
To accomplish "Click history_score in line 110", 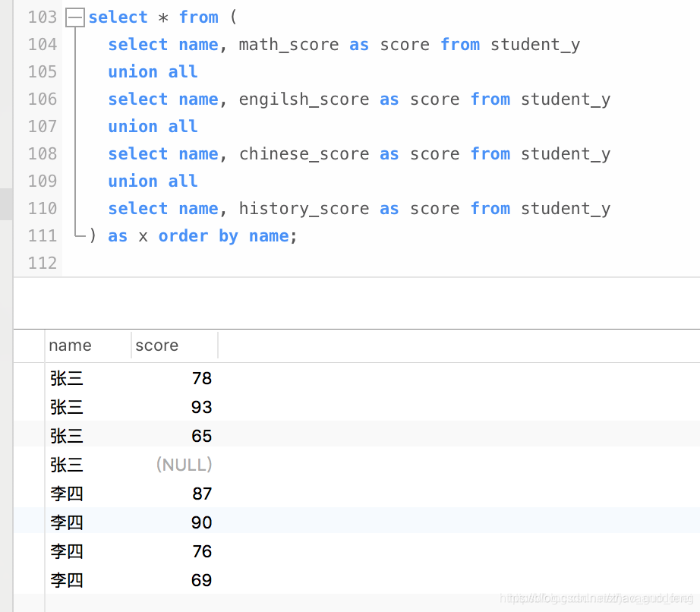I will [x=304, y=209].
